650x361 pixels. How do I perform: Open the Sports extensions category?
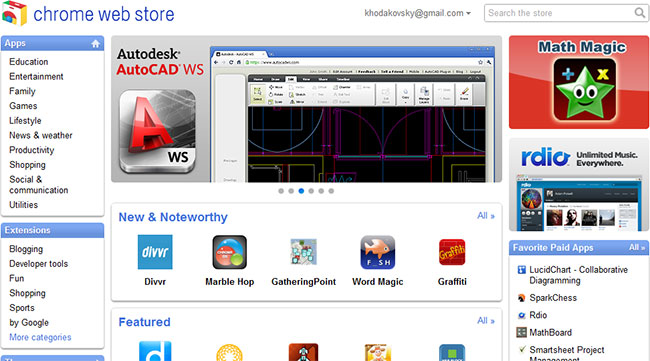pyautogui.click(x=22, y=308)
